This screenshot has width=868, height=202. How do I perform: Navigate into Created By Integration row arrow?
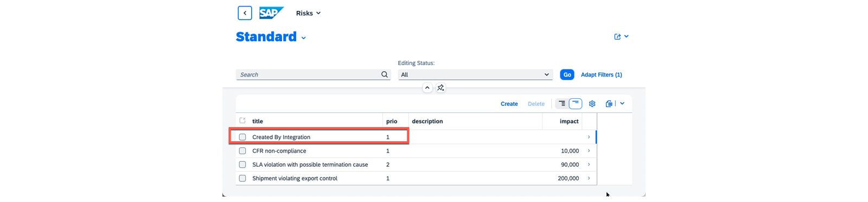pyautogui.click(x=589, y=137)
